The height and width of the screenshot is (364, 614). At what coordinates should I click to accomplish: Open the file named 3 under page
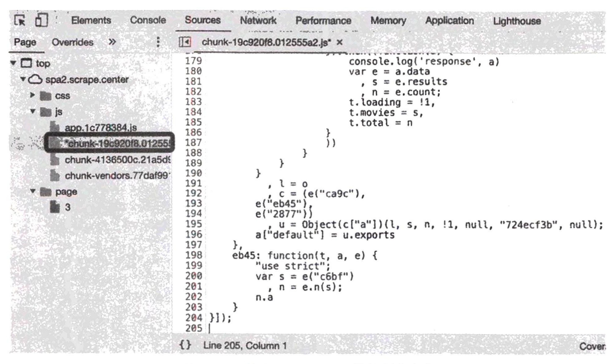pos(68,207)
